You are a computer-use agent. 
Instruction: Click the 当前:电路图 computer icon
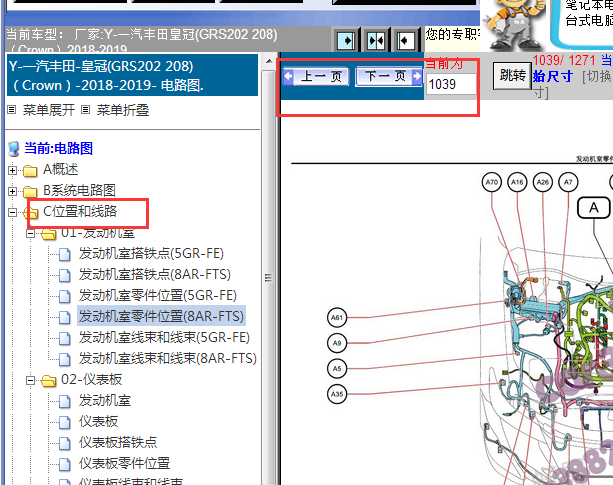point(14,149)
